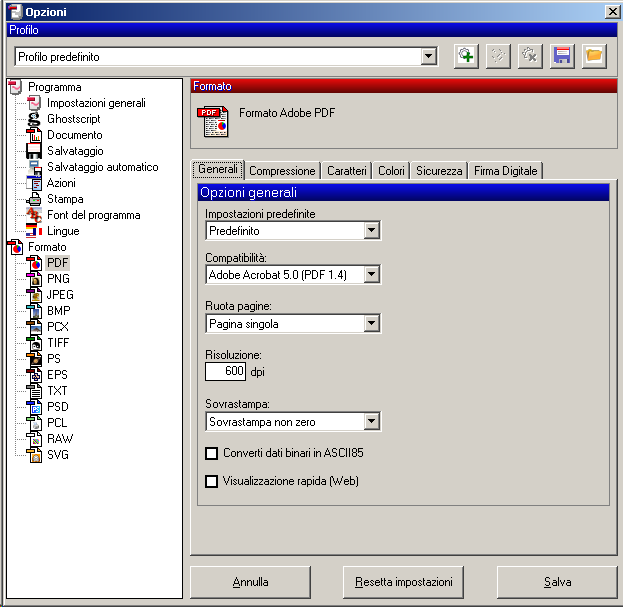Open the Sovrastampa dropdown list

pyautogui.click(x=371, y=422)
